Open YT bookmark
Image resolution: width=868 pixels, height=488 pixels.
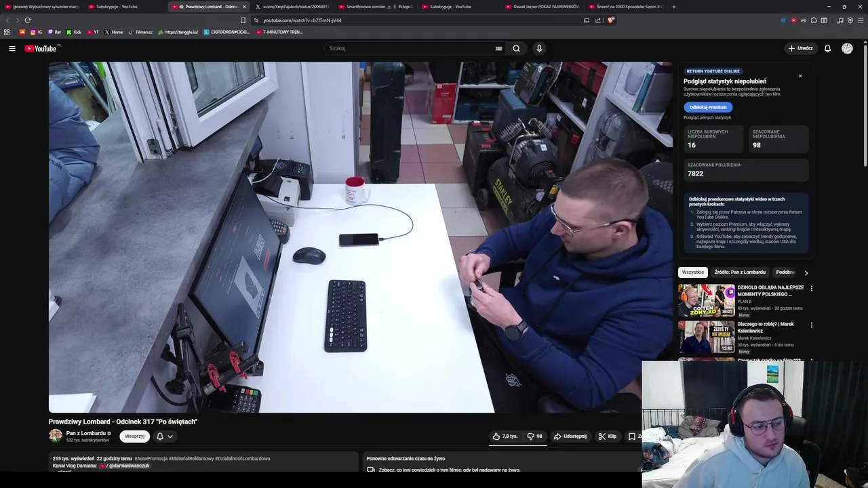(93, 32)
